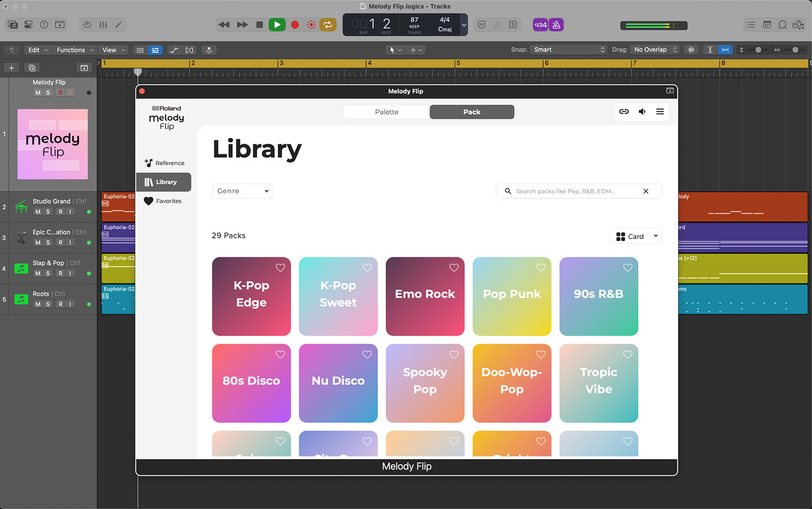The image size is (812, 509).
Task: Add a new track with plus button
Action: coord(11,68)
